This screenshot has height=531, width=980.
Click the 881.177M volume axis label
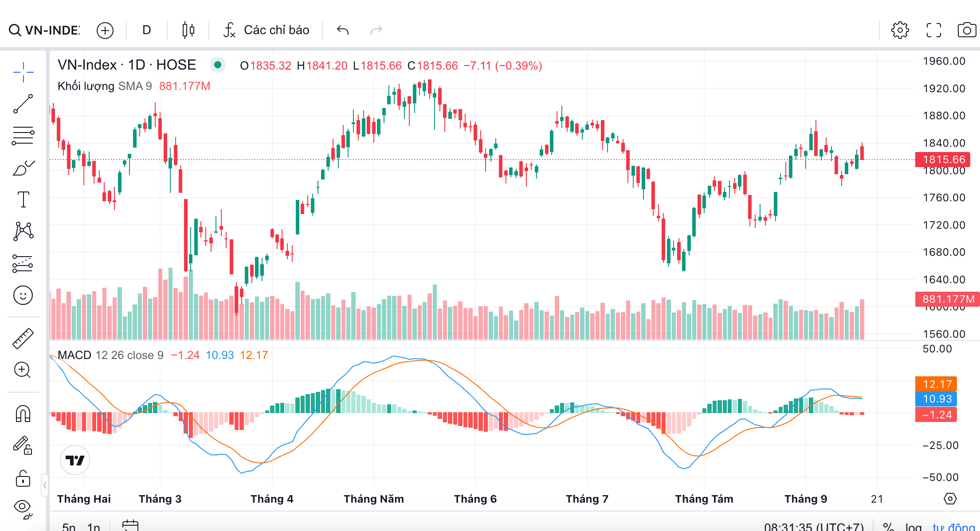click(x=947, y=299)
